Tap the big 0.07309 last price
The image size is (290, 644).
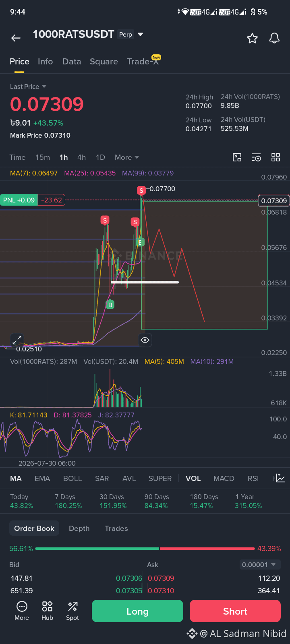(47, 105)
